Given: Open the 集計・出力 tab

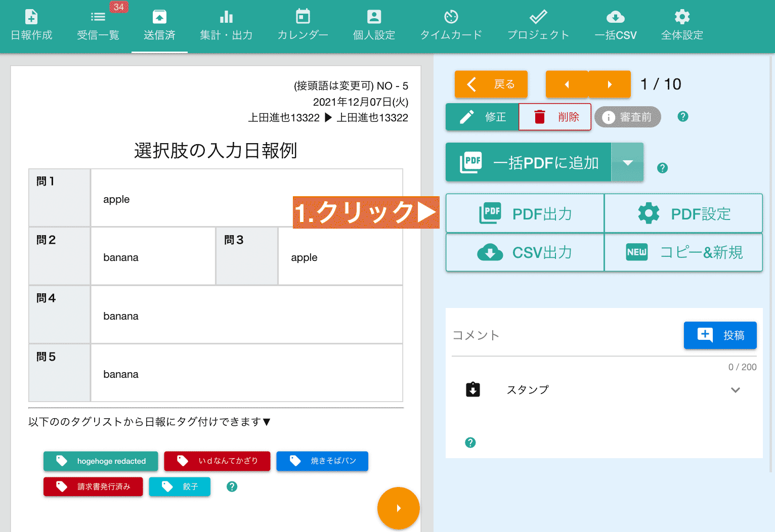Looking at the screenshot, I should pos(226,25).
